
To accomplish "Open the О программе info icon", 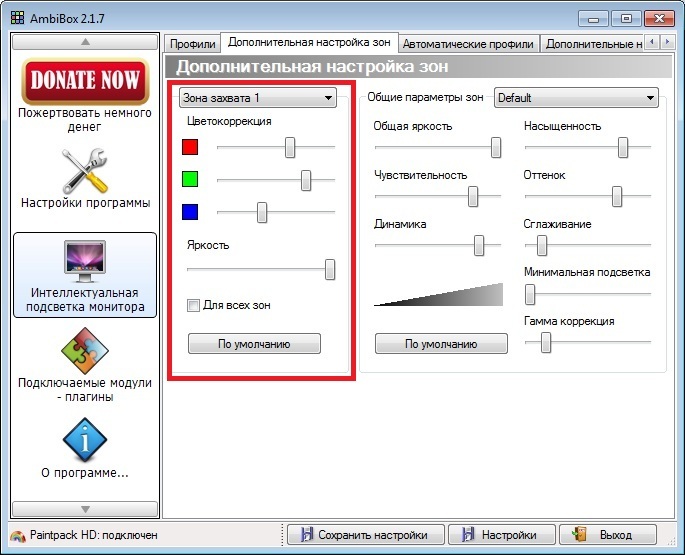I will tap(85, 440).
